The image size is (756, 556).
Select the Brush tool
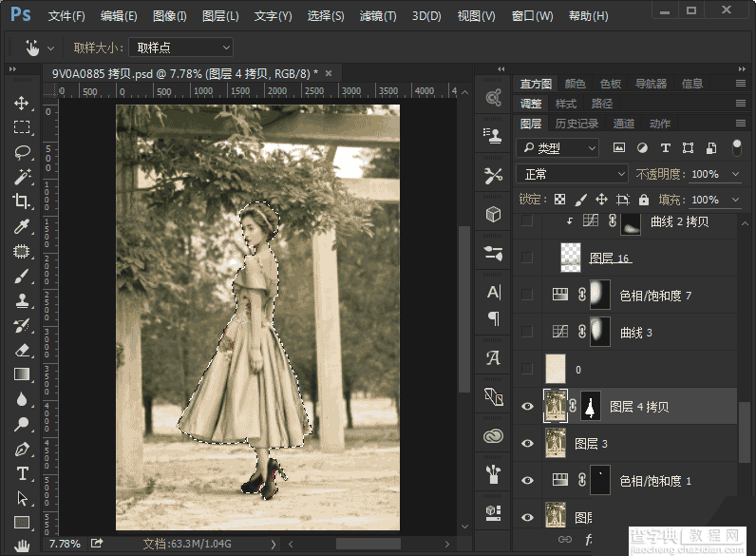[21, 276]
